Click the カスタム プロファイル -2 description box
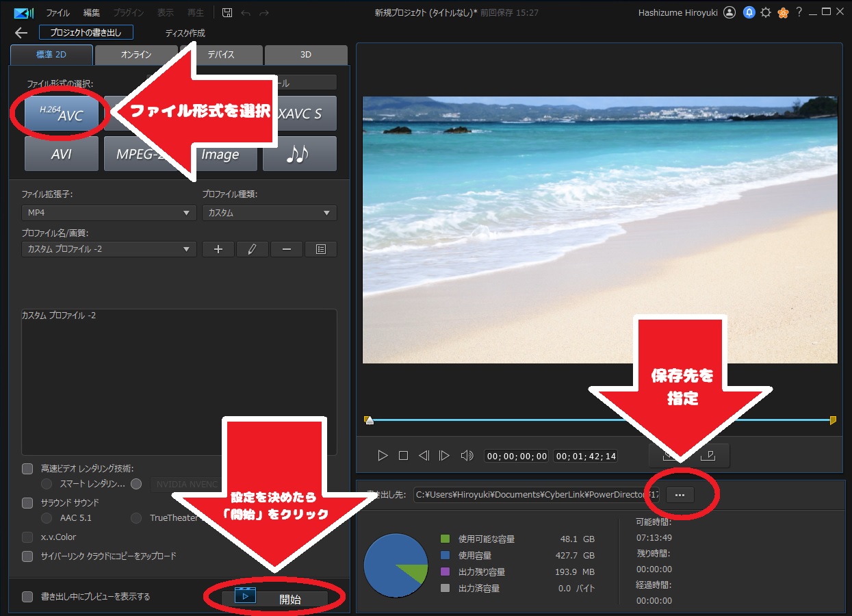This screenshot has width=852, height=616. [179, 382]
